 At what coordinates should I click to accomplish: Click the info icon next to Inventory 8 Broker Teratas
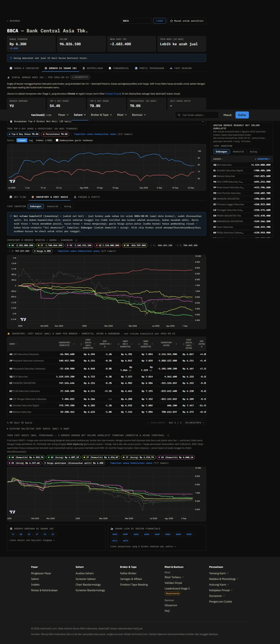76,240
